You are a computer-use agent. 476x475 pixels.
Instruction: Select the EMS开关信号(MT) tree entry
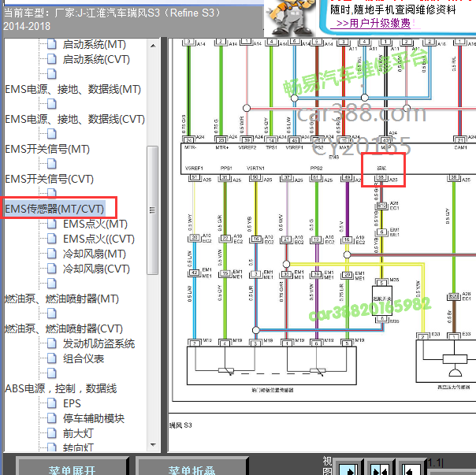[47, 149]
